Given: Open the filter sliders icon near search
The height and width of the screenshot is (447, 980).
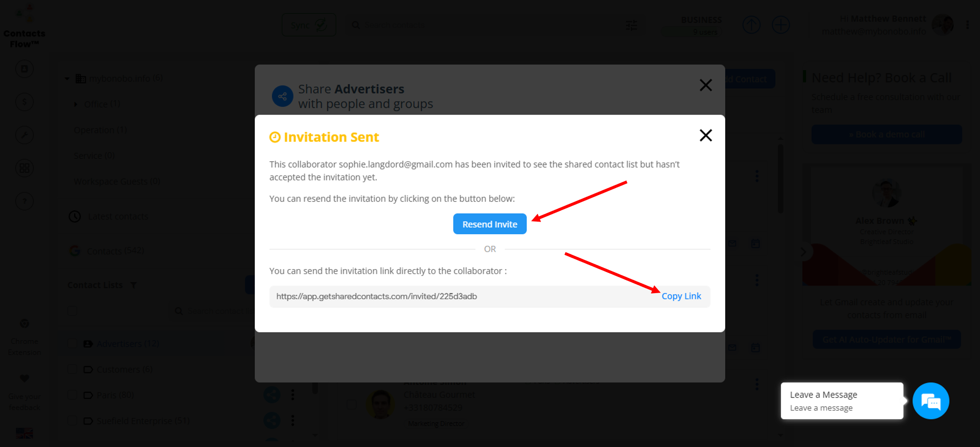Looking at the screenshot, I should click(x=632, y=25).
